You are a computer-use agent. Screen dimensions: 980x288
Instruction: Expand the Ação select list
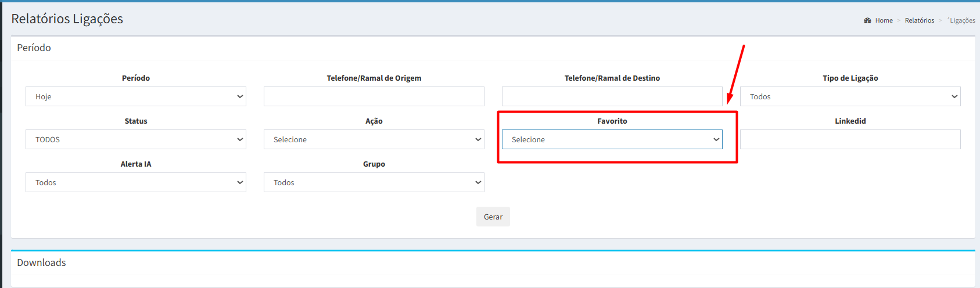coord(374,139)
